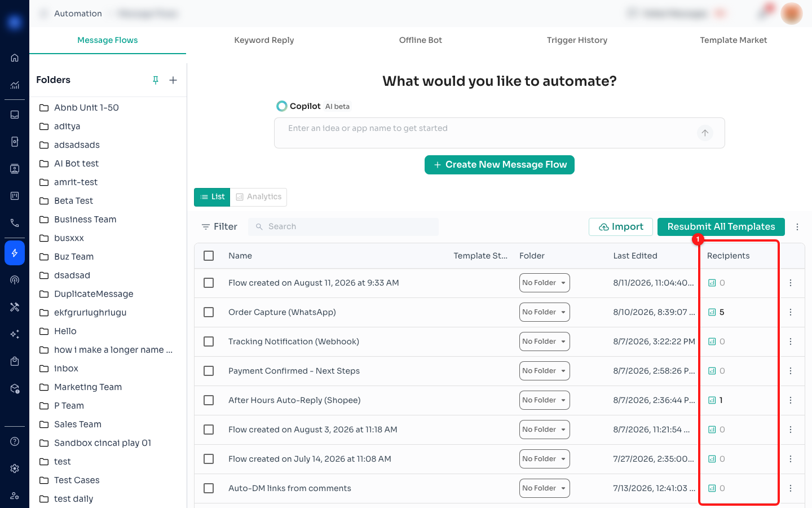Check the Tracking Notification (Webhook) row
Viewport: 812px width, 508px height.
(209, 341)
